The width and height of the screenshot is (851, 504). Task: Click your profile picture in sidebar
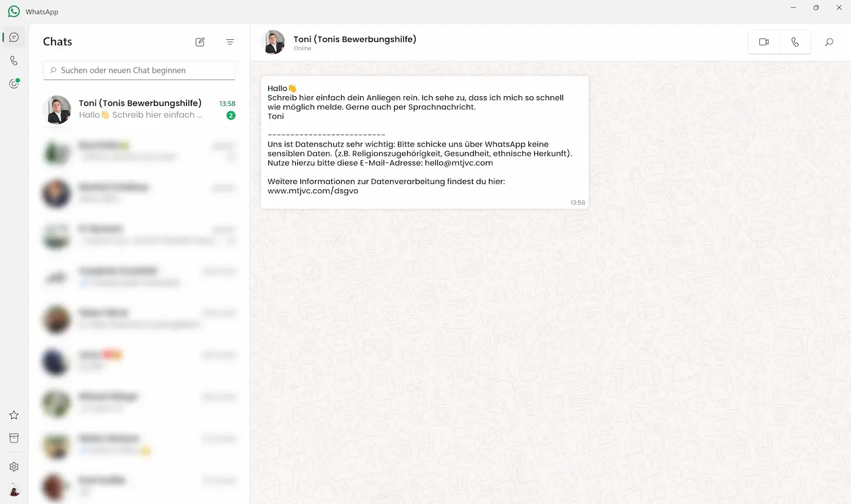[14, 490]
